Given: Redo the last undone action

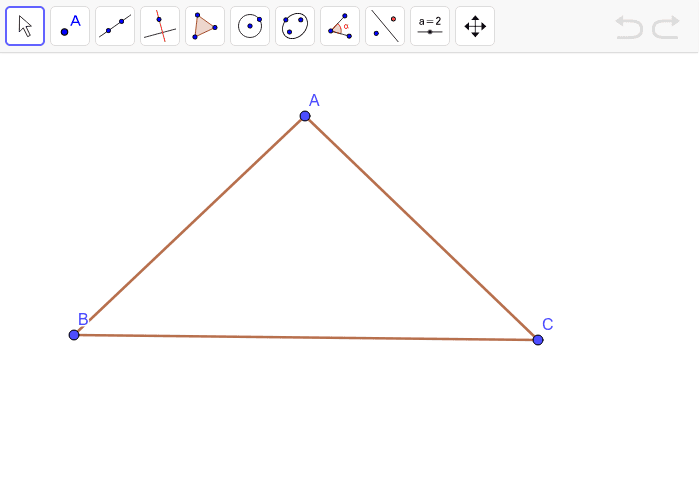Looking at the screenshot, I should pyautogui.click(x=666, y=27).
